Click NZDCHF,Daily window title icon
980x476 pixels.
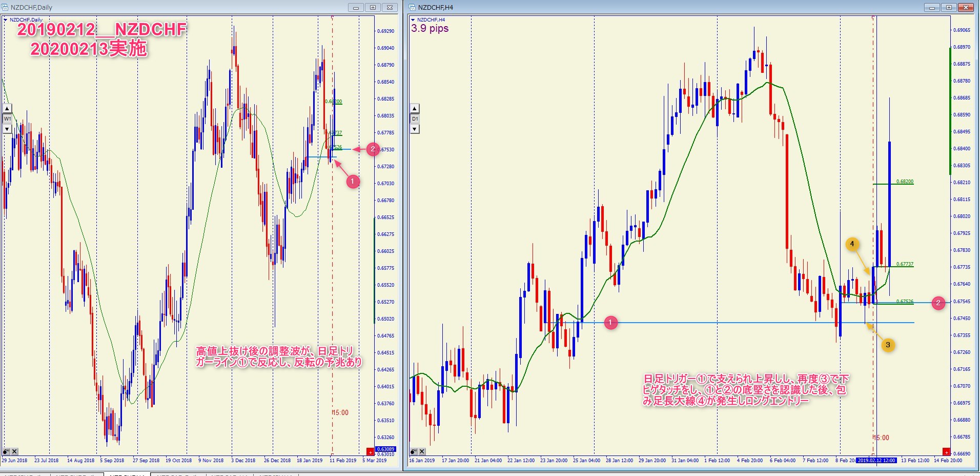tap(5, 7)
